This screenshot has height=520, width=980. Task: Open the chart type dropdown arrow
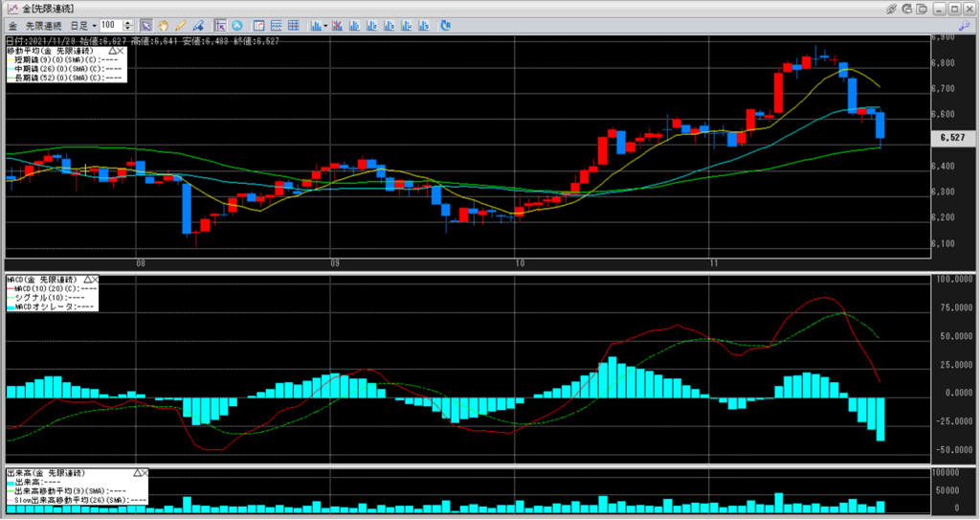325,24
